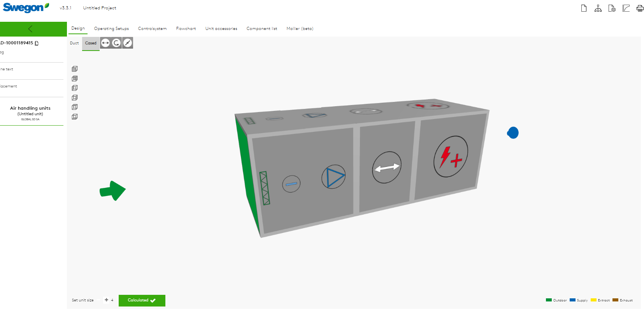
Task: Click the print icon in header
Action: click(x=640, y=8)
